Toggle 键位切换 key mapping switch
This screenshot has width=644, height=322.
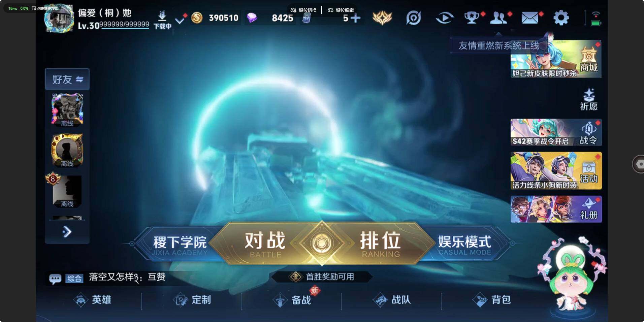coord(303,10)
